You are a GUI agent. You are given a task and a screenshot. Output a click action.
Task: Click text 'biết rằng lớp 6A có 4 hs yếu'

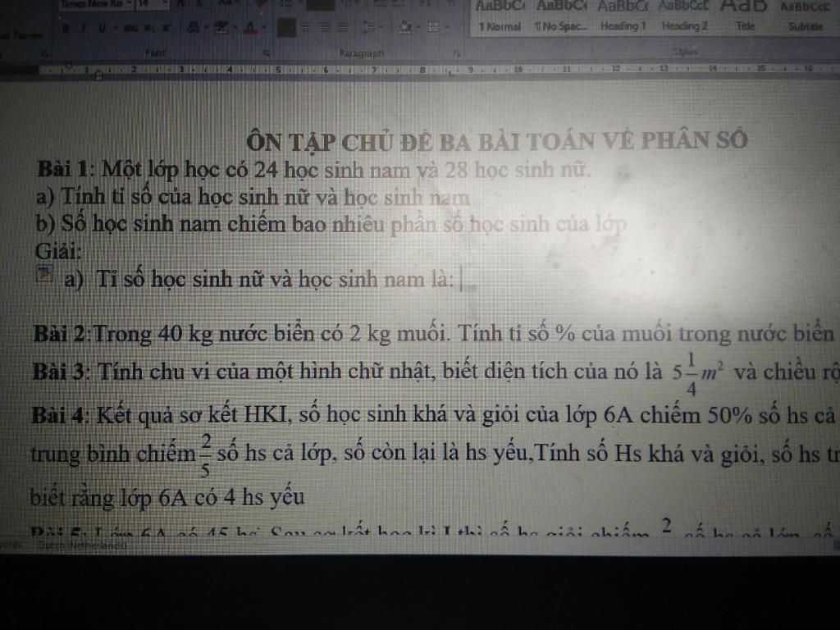click(x=167, y=498)
